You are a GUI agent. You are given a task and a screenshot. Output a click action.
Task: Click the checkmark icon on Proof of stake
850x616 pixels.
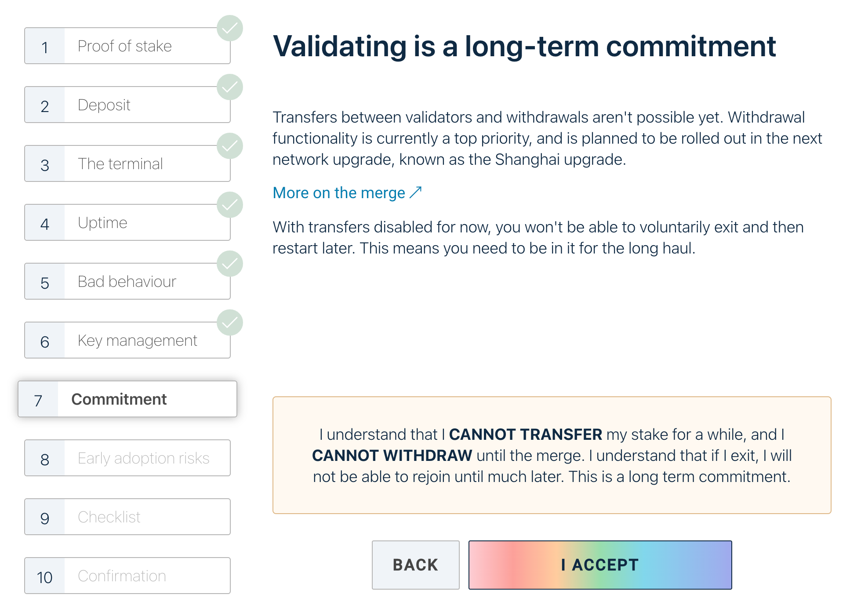[x=230, y=29]
